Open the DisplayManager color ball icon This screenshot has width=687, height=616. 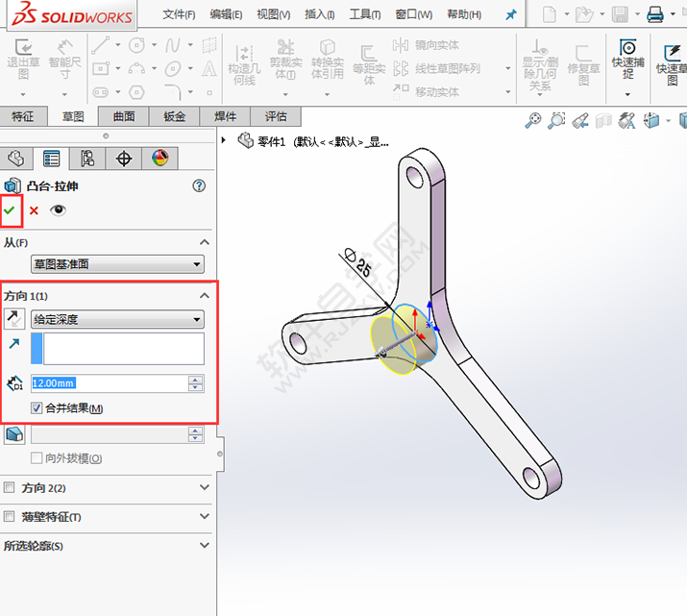click(x=159, y=159)
